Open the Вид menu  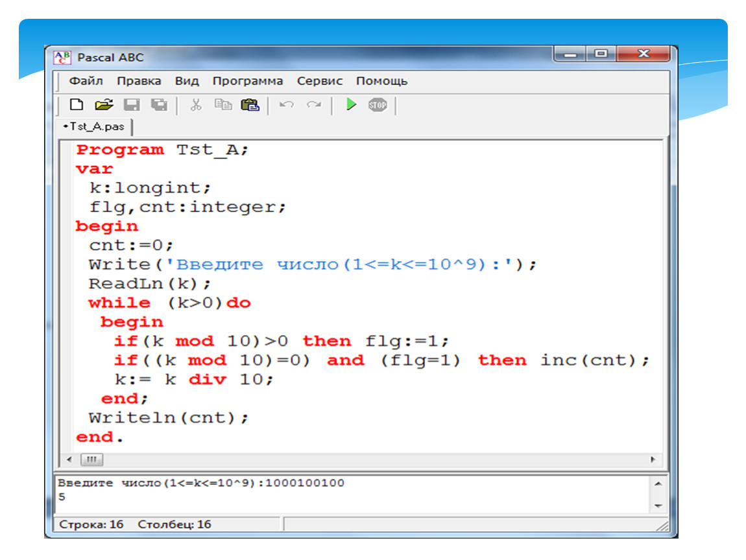(x=187, y=81)
